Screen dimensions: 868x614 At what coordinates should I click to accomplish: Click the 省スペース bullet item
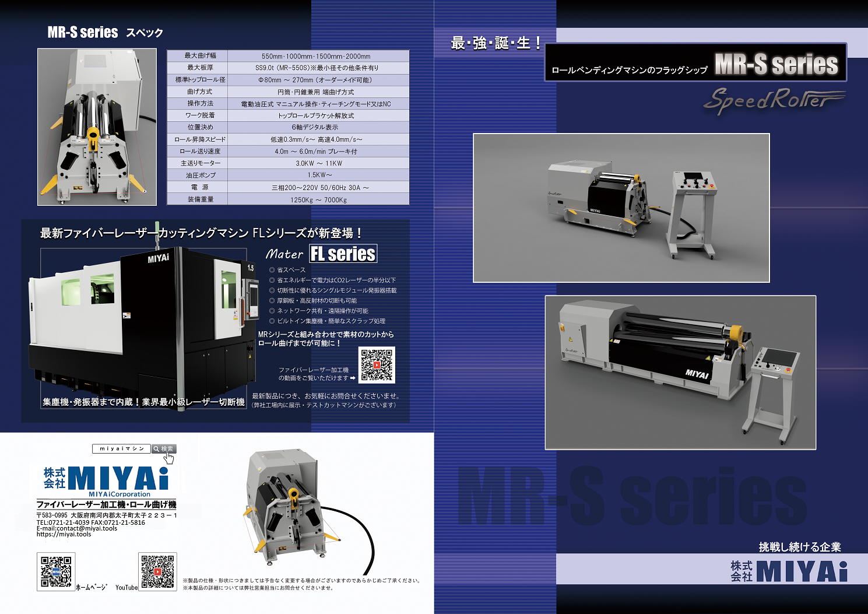point(287,270)
